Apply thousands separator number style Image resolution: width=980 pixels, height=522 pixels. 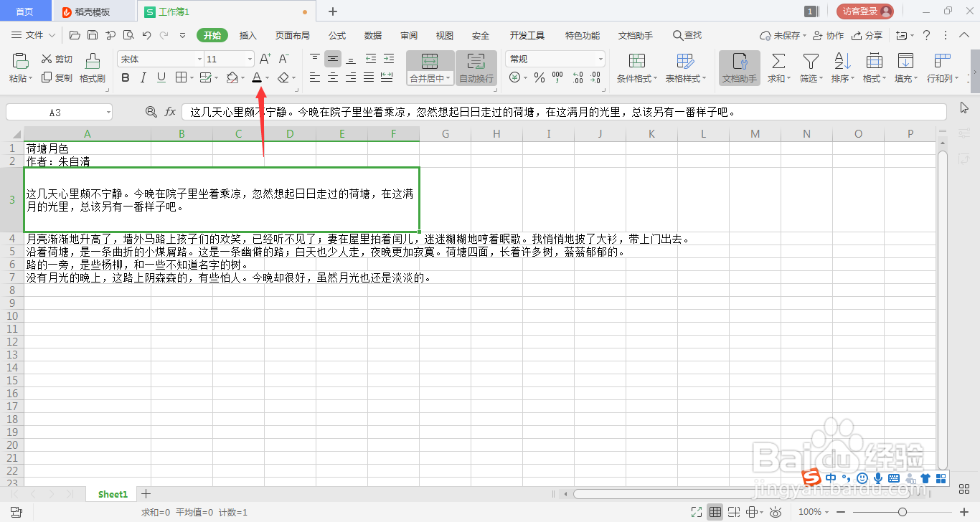pyautogui.click(x=558, y=77)
